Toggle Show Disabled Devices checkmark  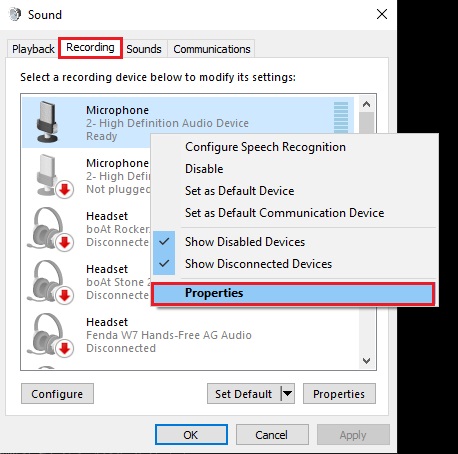pos(164,242)
